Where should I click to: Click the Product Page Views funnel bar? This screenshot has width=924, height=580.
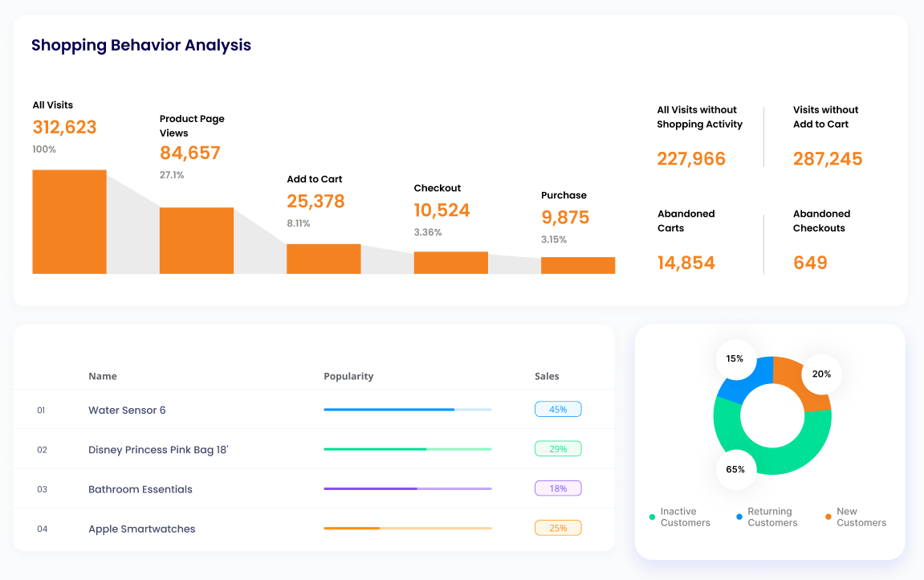tap(197, 241)
